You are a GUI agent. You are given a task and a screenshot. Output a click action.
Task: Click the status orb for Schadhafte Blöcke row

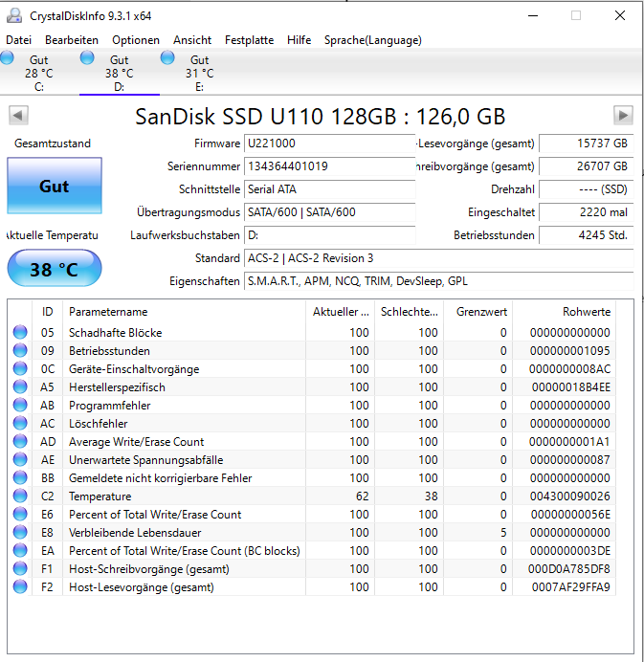(x=20, y=332)
